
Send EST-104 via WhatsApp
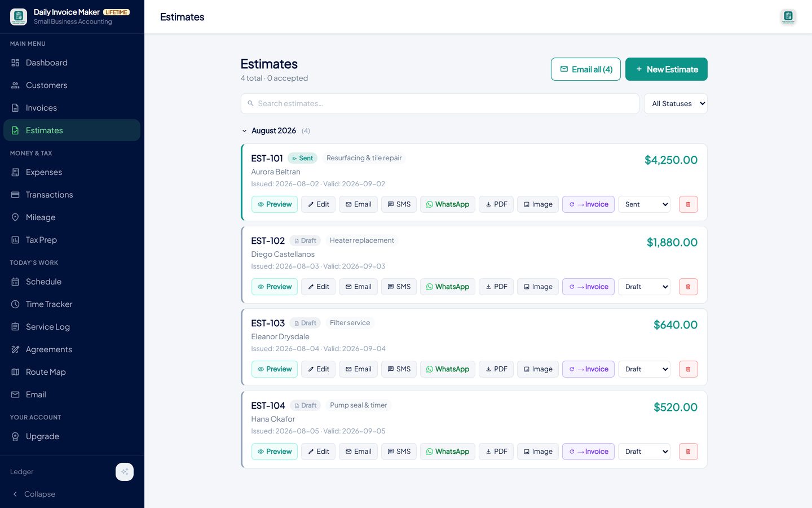pos(448,452)
